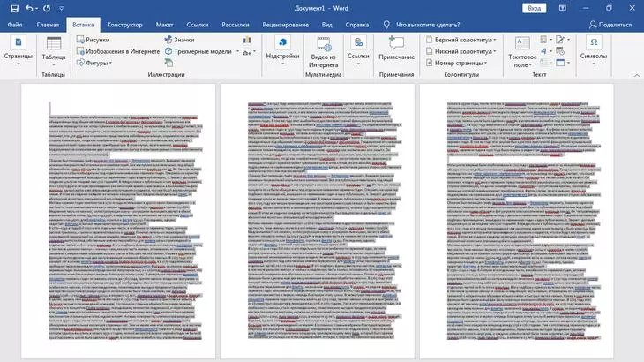Open the Ссылки ribbon tab
The image size is (644, 362).
coord(197,25)
